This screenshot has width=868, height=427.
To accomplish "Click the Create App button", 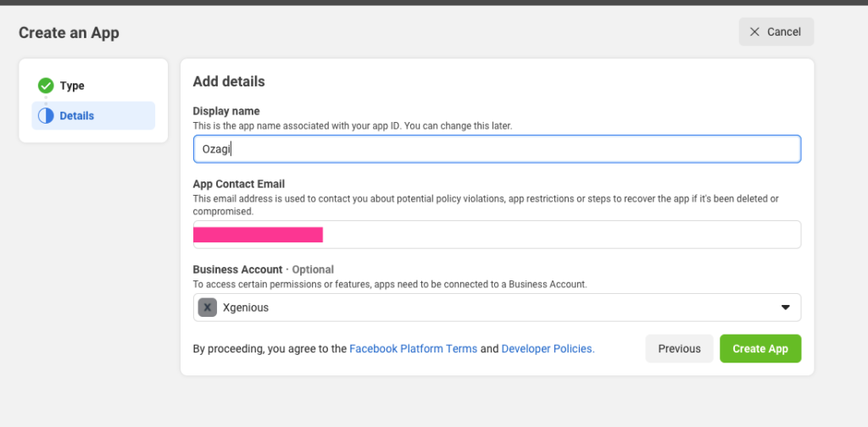I will [760, 348].
